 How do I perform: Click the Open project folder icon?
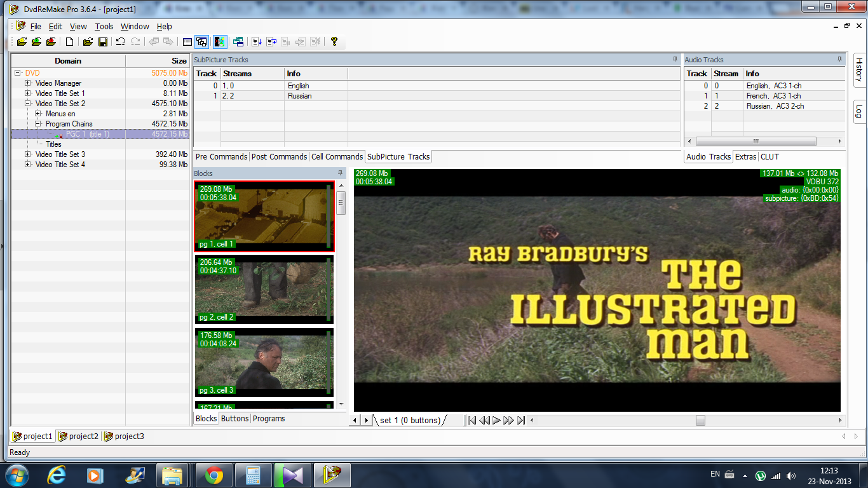(x=88, y=42)
